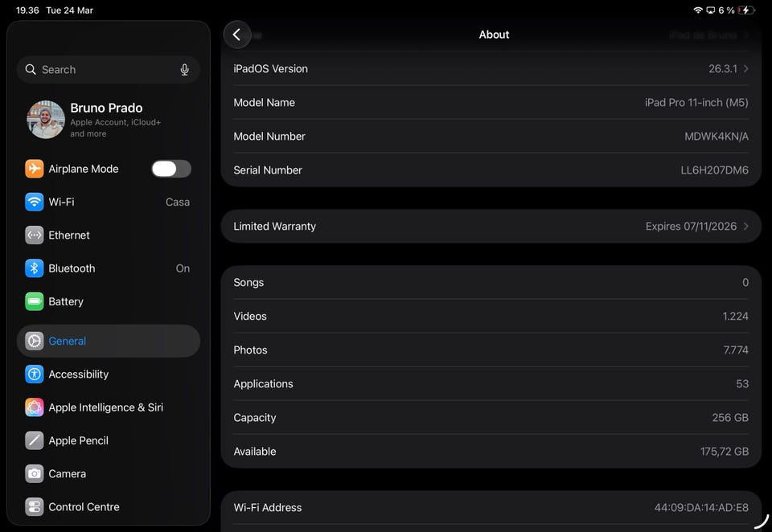Tap the Model Name value
The height and width of the screenshot is (532, 772).
(696, 102)
